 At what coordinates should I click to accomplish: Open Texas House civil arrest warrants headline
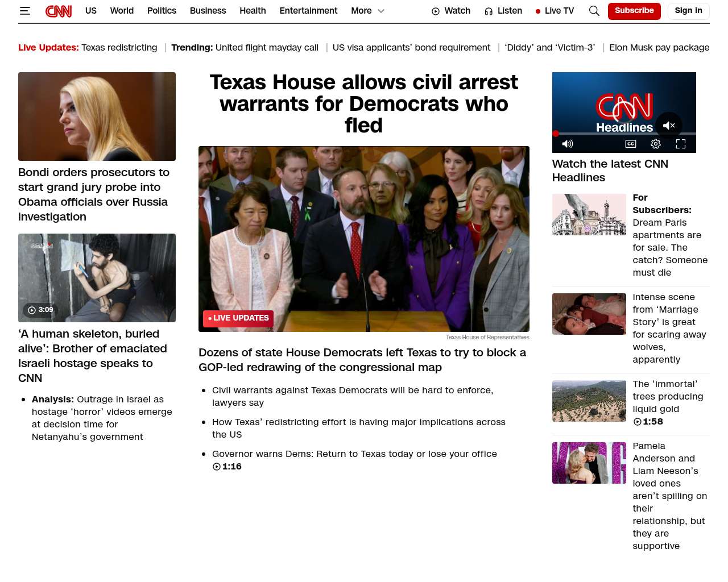pyautogui.click(x=364, y=103)
